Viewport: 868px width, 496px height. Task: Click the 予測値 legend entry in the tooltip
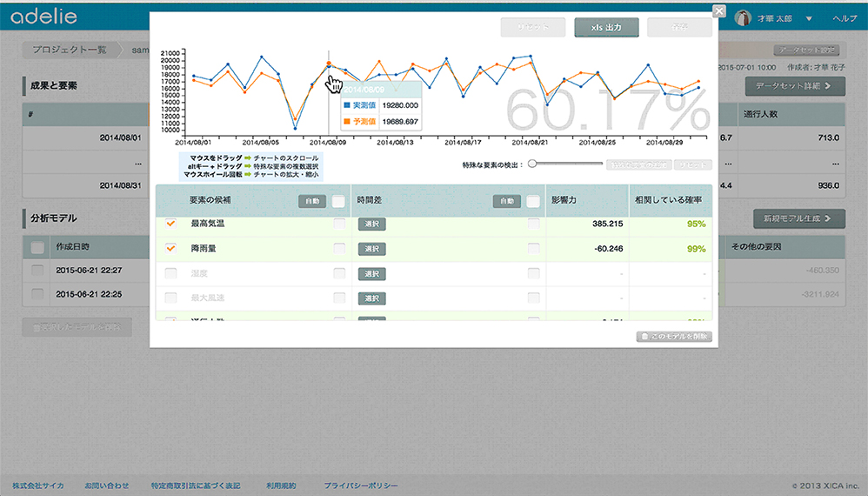click(x=359, y=121)
